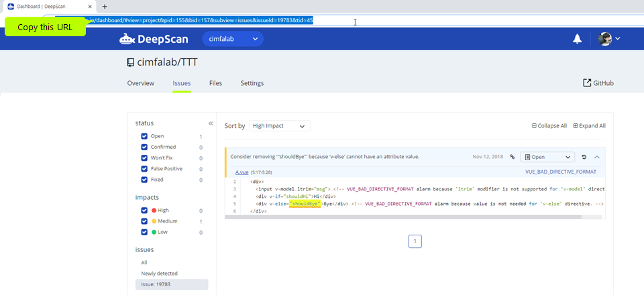Select the Issues tab
The height and width of the screenshot is (295, 644).
pyautogui.click(x=182, y=83)
